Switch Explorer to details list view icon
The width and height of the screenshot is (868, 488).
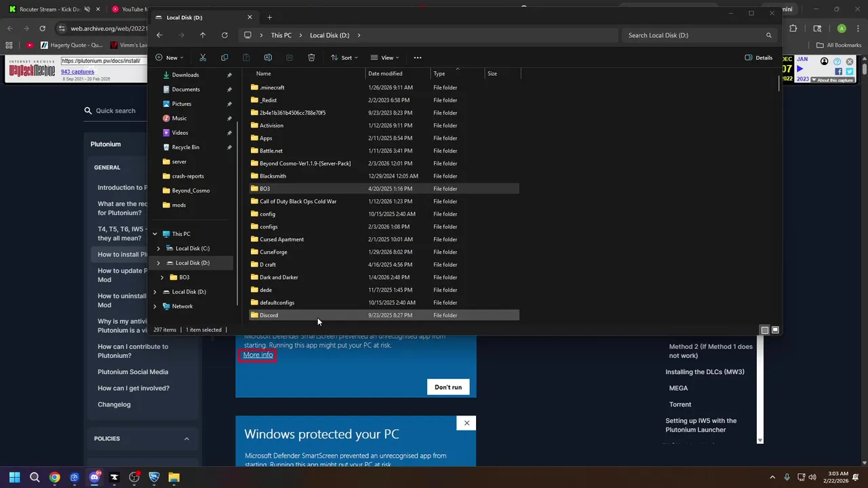(x=764, y=330)
